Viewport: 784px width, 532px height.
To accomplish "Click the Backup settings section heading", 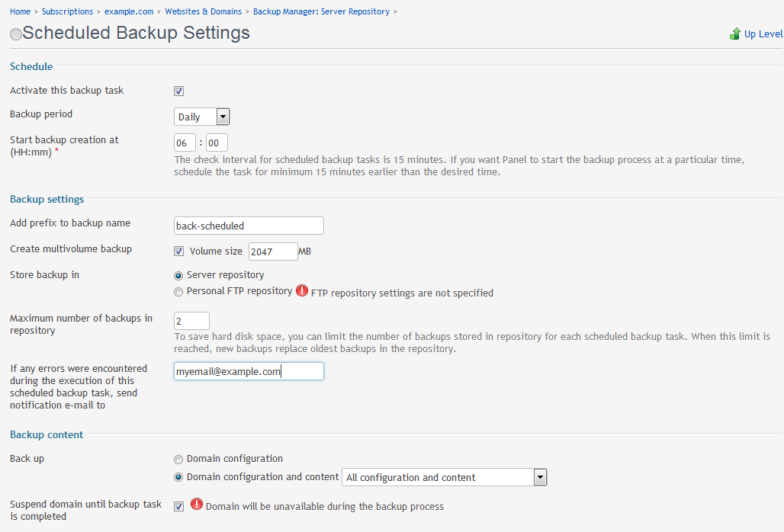I will tap(47, 200).
